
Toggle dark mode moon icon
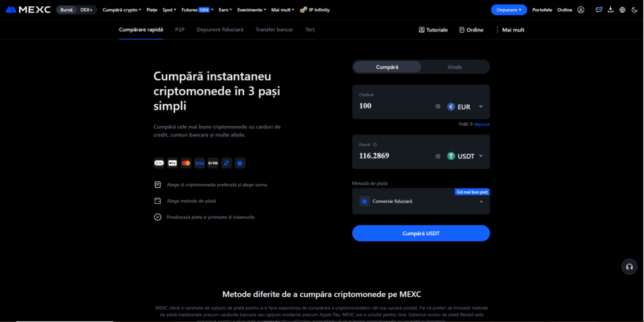pos(634,10)
